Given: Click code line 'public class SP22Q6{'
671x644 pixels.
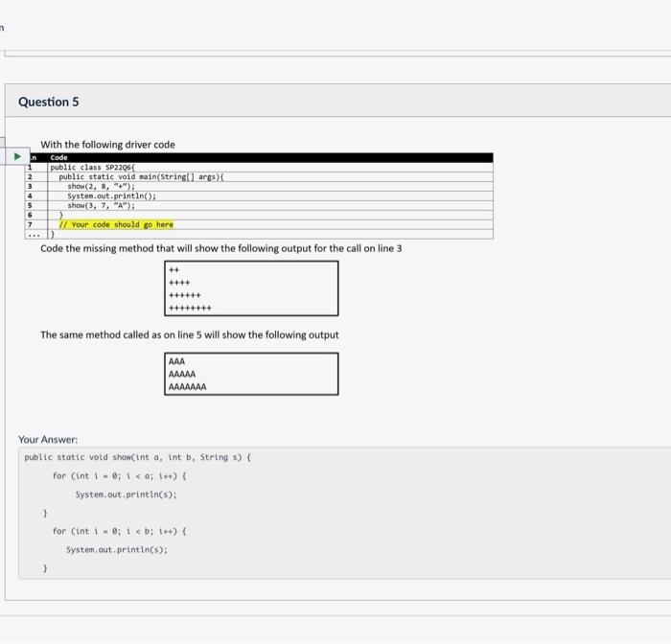Looking at the screenshot, I should pyautogui.click(x=93, y=168).
